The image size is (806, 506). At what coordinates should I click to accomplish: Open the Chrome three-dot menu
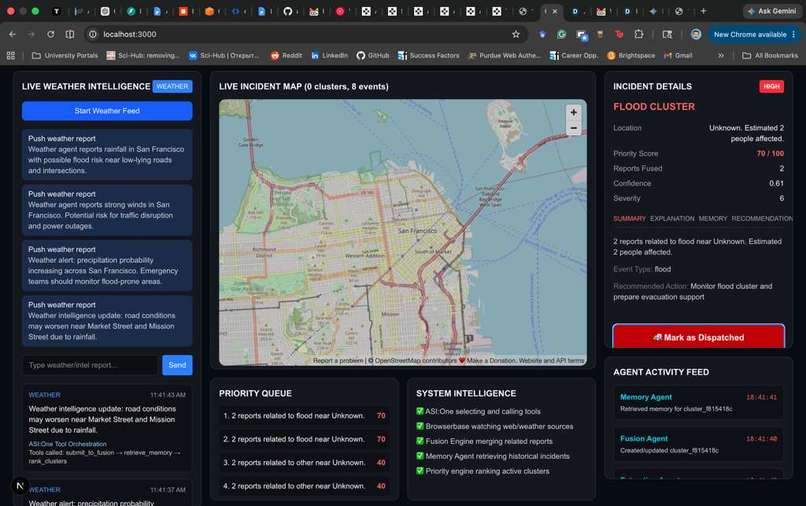pos(794,34)
